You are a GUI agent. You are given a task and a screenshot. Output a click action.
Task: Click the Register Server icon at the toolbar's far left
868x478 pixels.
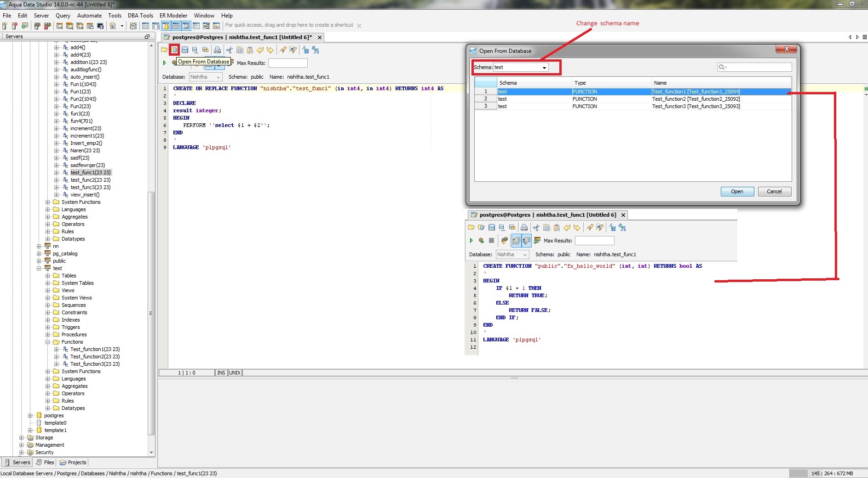[5, 26]
